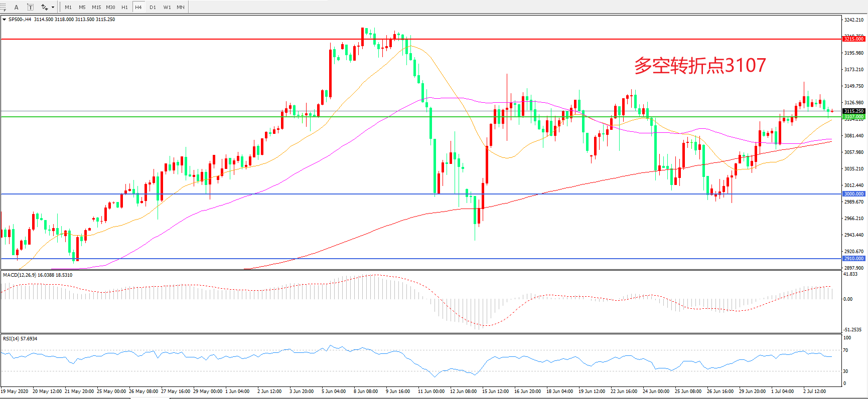This screenshot has width=868, height=399.
Task: Click the Arrows objects tool icon
Action: pyautogui.click(x=45, y=7)
